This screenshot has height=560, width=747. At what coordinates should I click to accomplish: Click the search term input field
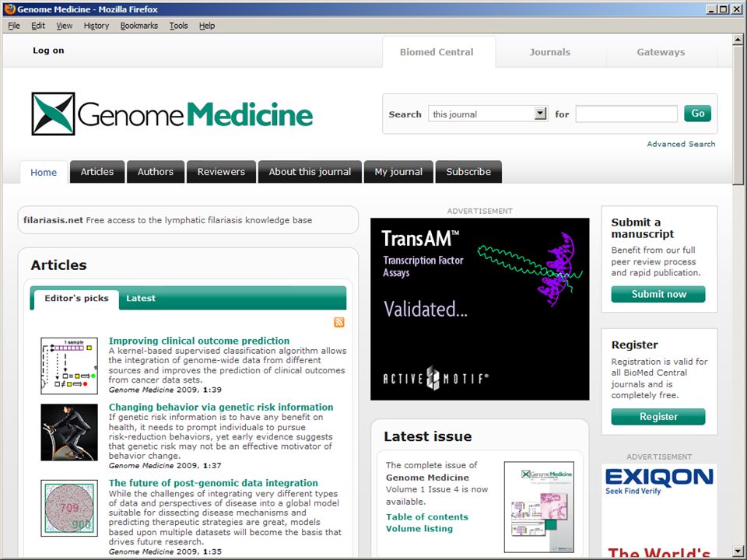[x=626, y=114]
